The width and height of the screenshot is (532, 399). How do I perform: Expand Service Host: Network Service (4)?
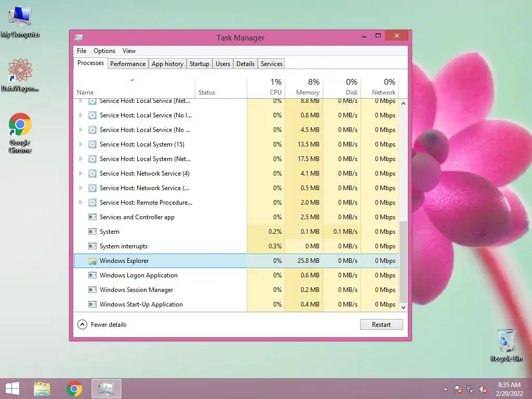[x=81, y=174]
